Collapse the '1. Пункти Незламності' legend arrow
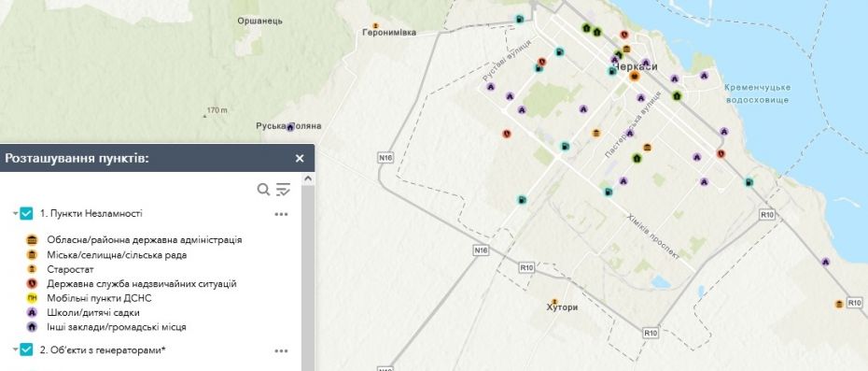The width and height of the screenshot is (868, 371). tap(16, 213)
